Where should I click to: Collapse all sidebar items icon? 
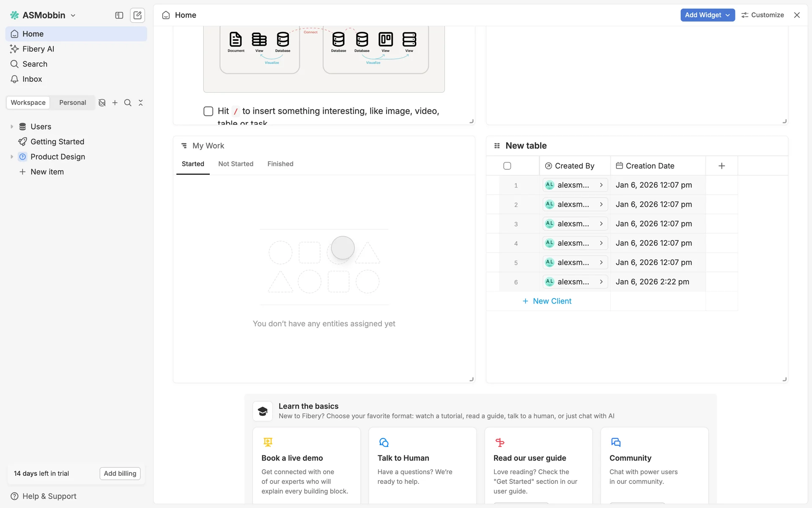tap(141, 103)
